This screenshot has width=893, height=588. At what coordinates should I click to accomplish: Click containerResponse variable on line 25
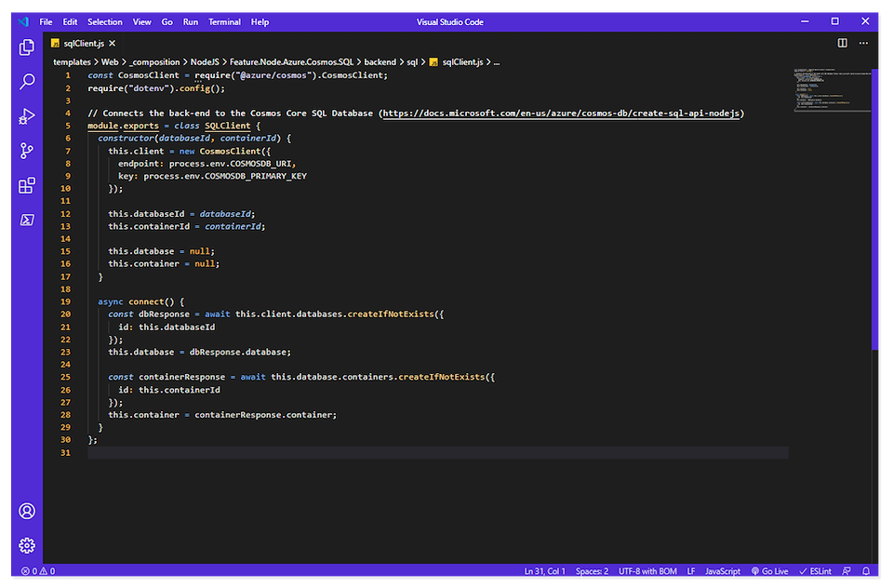coord(181,377)
